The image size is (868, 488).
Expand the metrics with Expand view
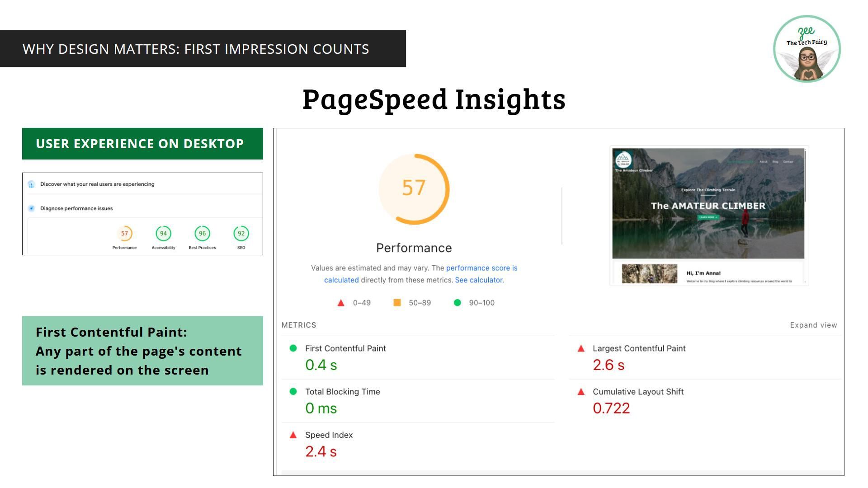pyautogui.click(x=813, y=325)
